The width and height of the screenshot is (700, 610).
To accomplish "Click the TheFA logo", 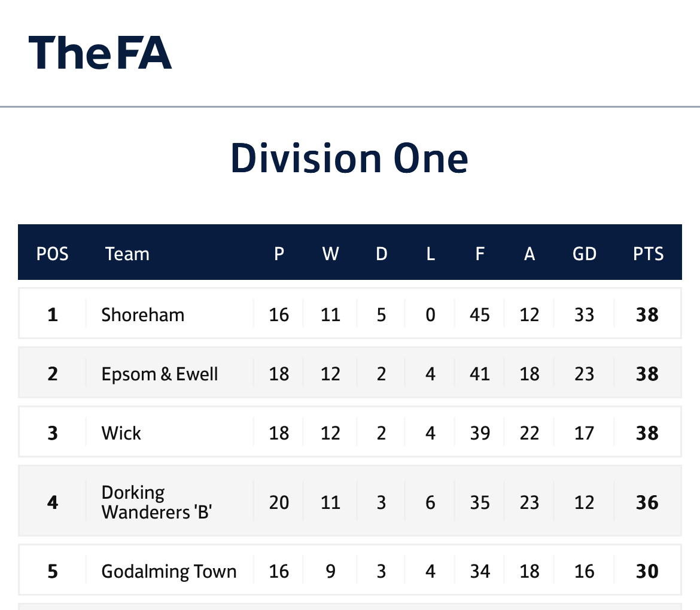I will (x=100, y=53).
